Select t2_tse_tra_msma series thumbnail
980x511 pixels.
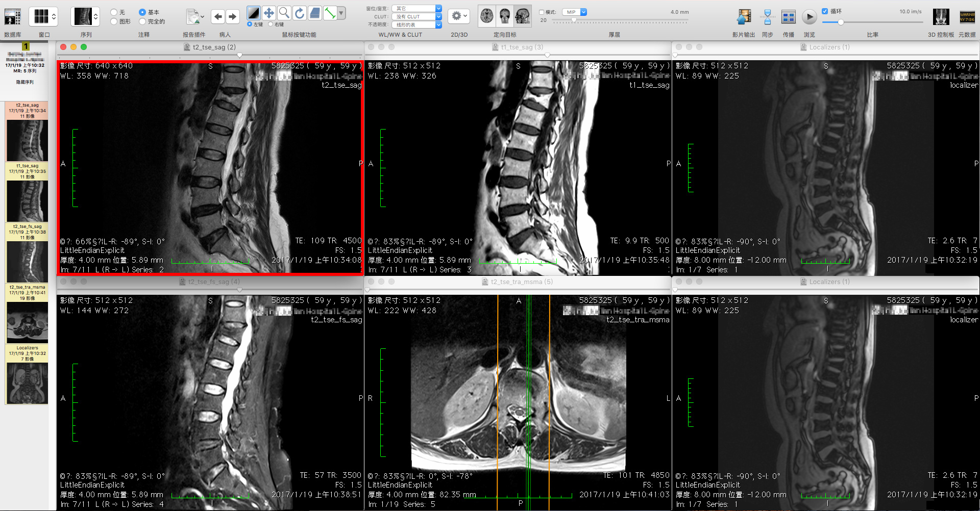[27, 322]
